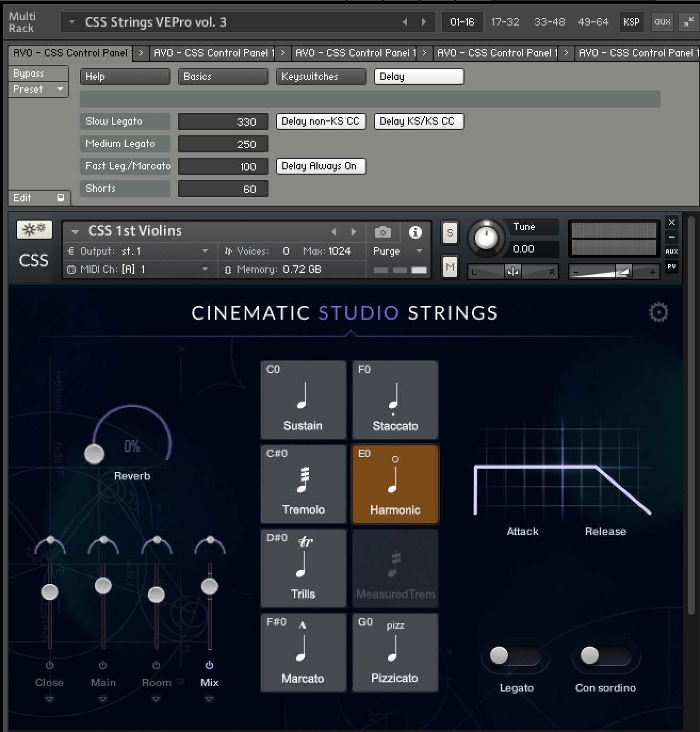700x732 pixels.
Task: Switch to instrument page 49-64
Action: 593,22
